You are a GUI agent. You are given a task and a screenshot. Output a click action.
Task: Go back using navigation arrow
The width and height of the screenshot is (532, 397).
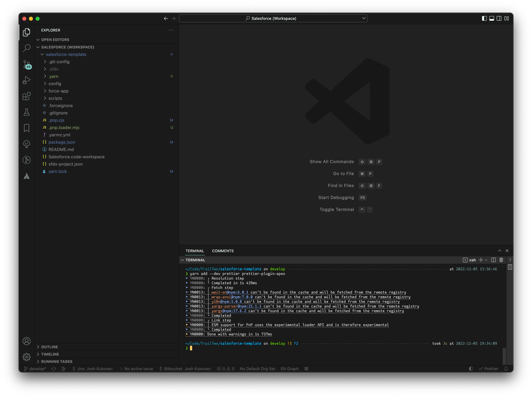tap(166, 18)
